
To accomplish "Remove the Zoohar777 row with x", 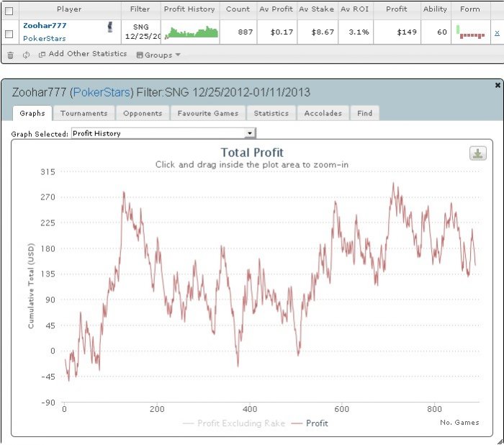I will [497, 32].
